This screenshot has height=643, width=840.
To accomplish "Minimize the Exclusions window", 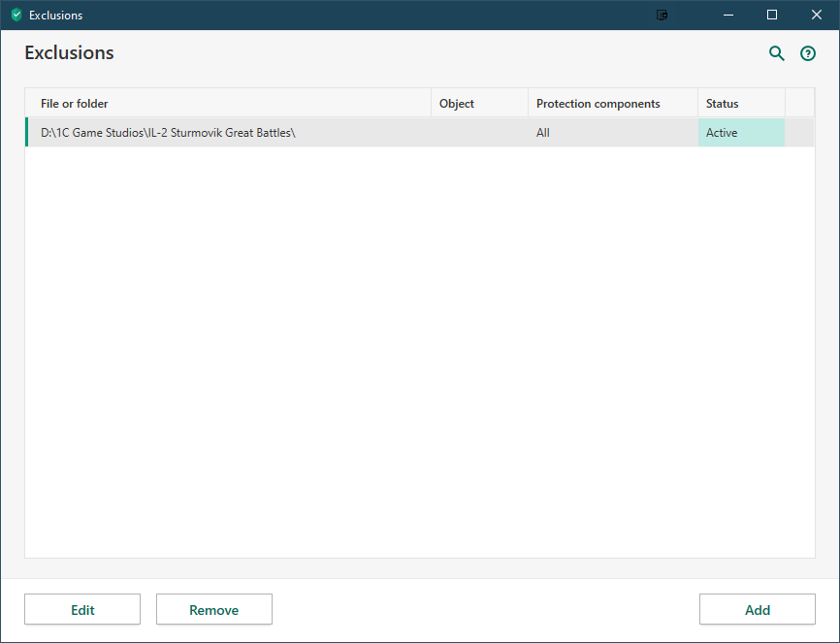I will (727, 15).
